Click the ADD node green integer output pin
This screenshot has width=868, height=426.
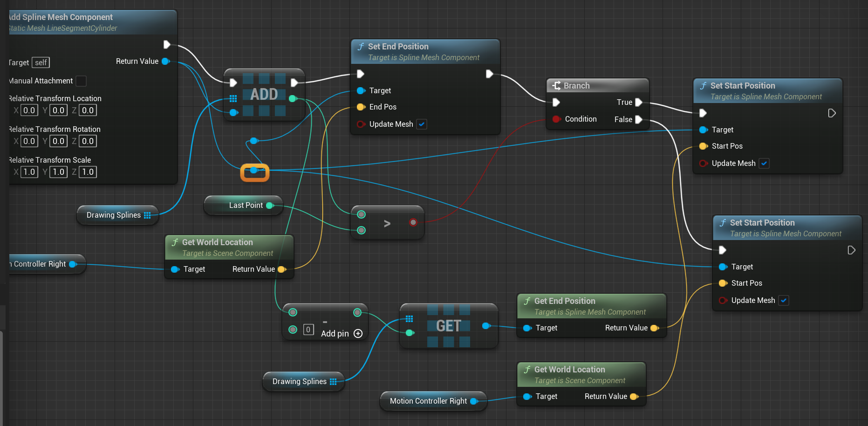(293, 98)
